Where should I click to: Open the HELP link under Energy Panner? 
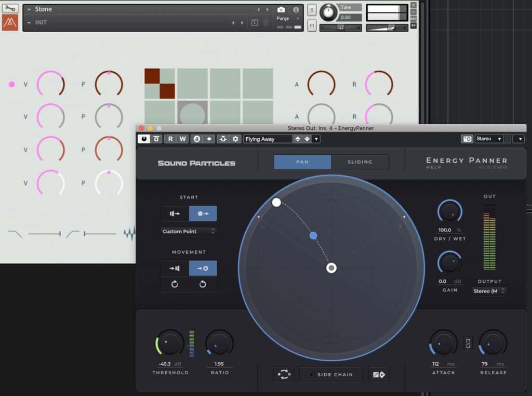click(x=433, y=167)
